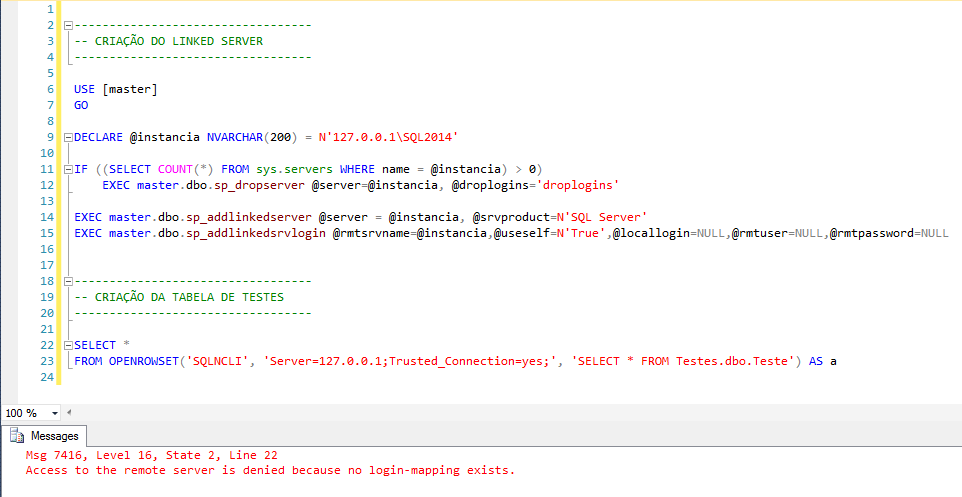Viewport: 962px width, 497px height.
Task: Click the 'SELECT * FROM Testes.dbo.Teste' query string
Action: [x=683, y=361]
